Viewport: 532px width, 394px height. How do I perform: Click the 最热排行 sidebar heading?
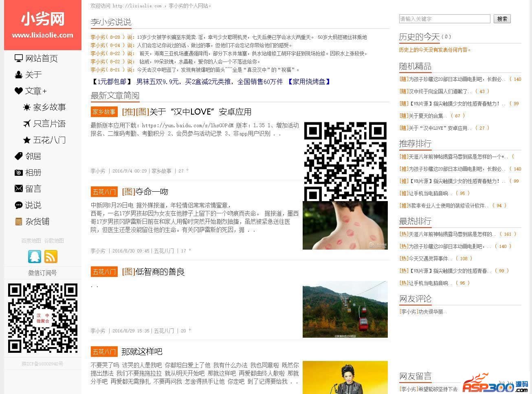click(x=415, y=221)
